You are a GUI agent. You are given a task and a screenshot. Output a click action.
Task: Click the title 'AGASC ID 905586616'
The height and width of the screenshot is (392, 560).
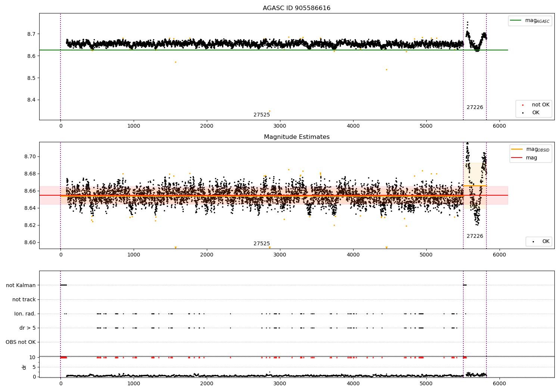coord(296,8)
